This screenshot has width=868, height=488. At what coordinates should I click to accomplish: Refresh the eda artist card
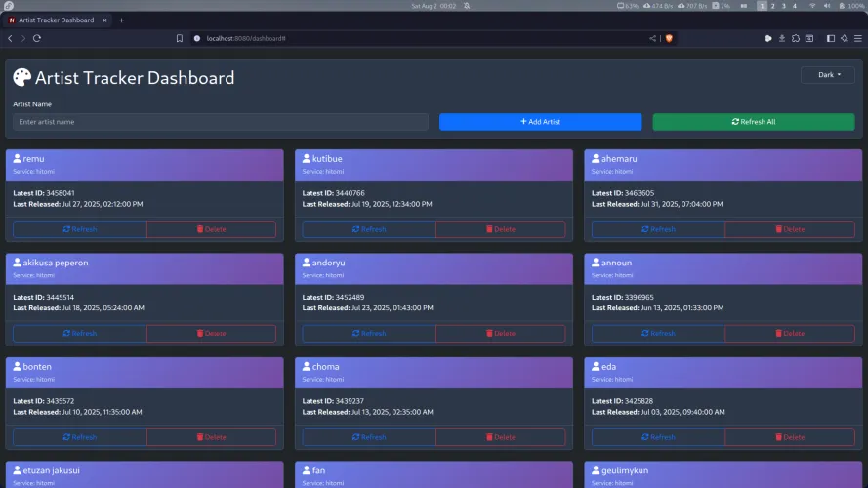(x=658, y=437)
